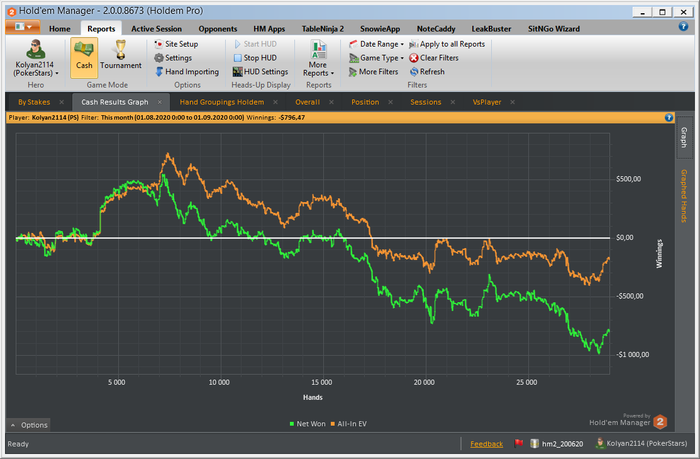
Task: Click the red flag status icon
Action: coord(519,443)
